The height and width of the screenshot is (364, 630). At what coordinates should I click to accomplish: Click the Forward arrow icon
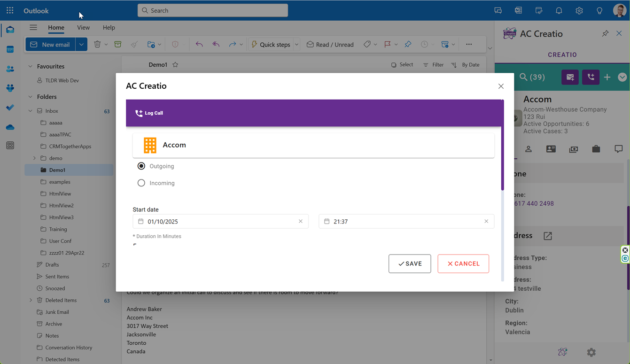(x=233, y=44)
